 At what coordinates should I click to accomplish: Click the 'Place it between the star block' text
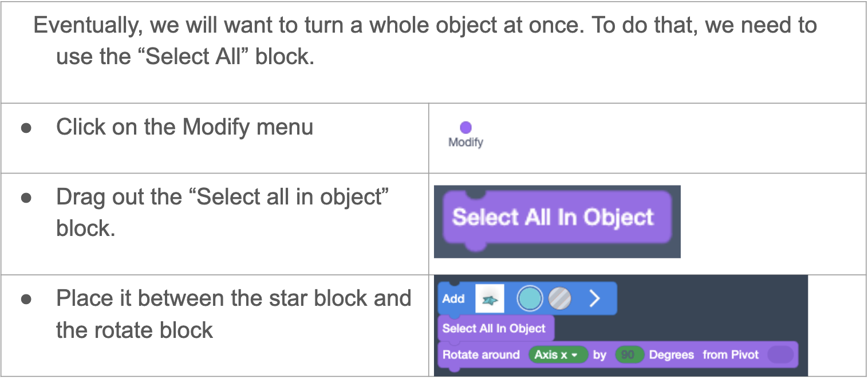[x=234, y=314]
